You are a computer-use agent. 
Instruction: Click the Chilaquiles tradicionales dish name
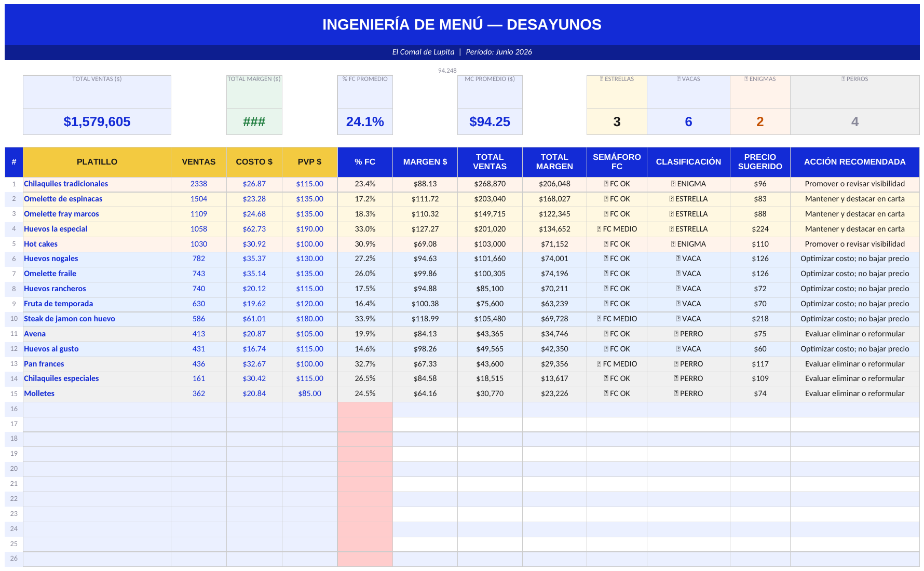click(x=66, y=184)
